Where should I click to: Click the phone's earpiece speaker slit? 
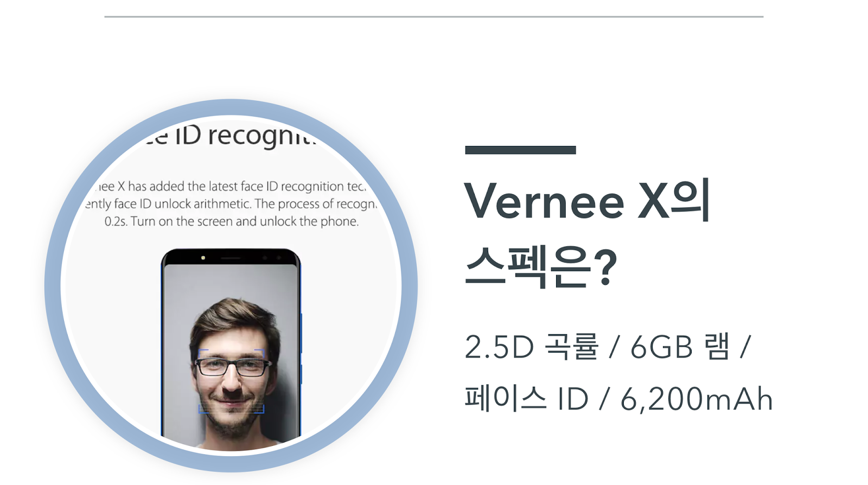[x=231, y=258]
